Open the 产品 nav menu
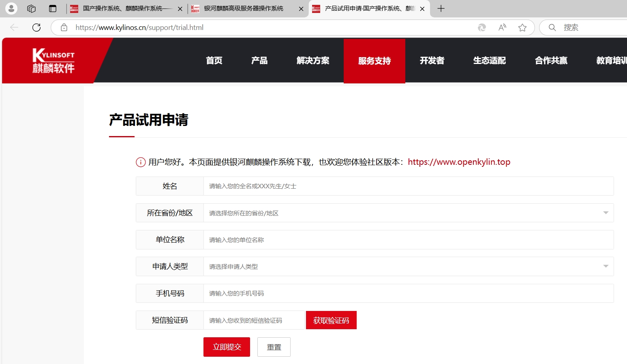The image size is (627, 364). tap(259, 61)
